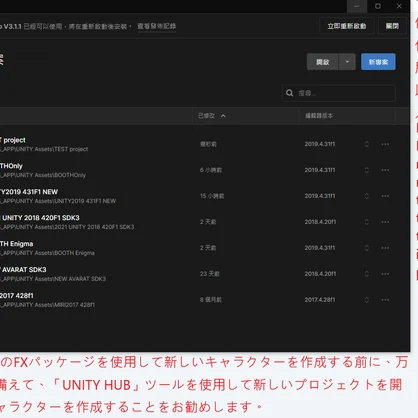Toggle sort arrow next to 已修改 header
Viewport: 418px width, 418px height.
click(x=223, y=116)
